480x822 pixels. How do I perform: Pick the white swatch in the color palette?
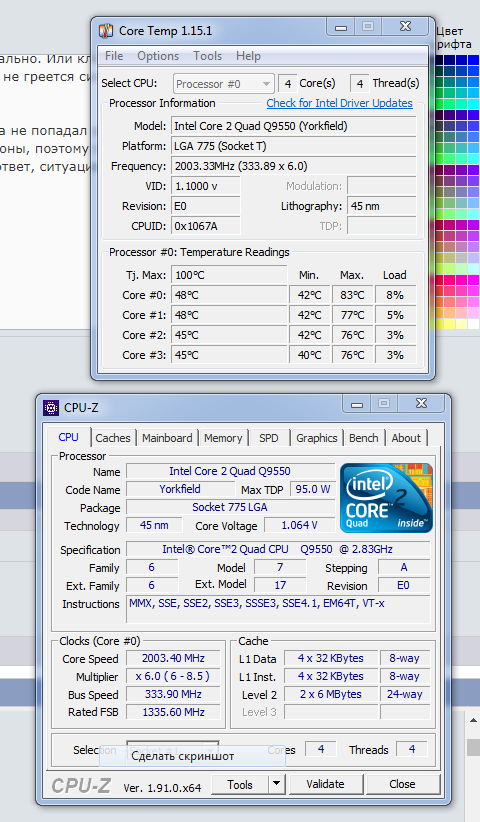coord(473,324)
